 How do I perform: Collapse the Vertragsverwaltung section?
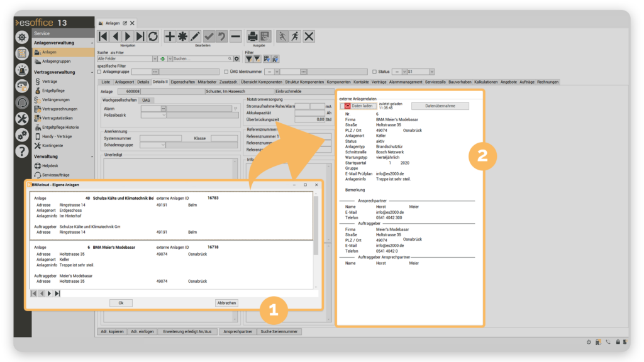pyautogui.click(x=92, y=72)
